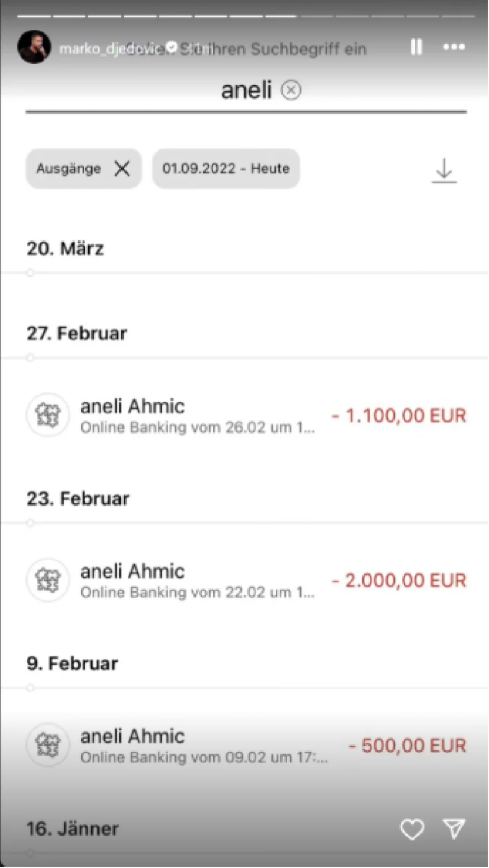Open the three-dot story options menu
Viewport: 489px width, 868px height.
click(x=454, y=47)
